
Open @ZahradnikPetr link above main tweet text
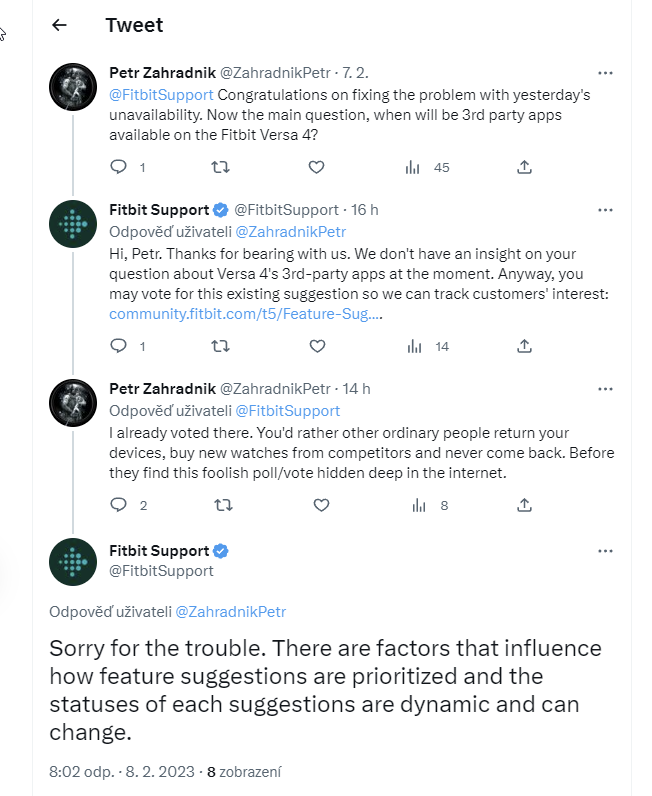(231, 612)
